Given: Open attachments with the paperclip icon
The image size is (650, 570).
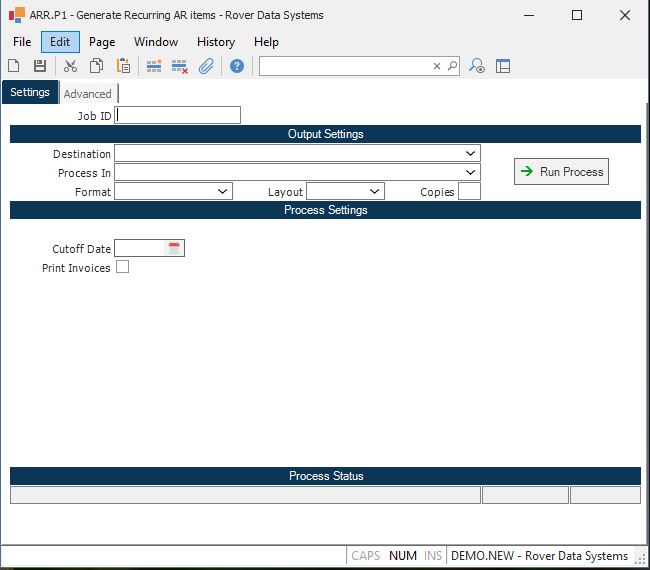Looking at the screenshot, I should [x=206, y=66].
